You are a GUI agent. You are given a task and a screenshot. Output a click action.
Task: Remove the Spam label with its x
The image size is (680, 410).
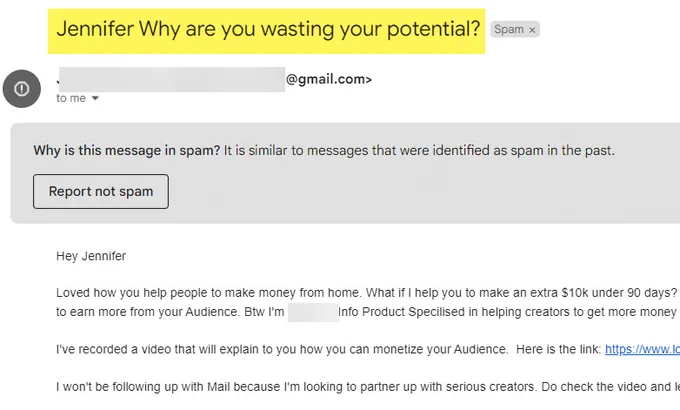coord(532,30)
